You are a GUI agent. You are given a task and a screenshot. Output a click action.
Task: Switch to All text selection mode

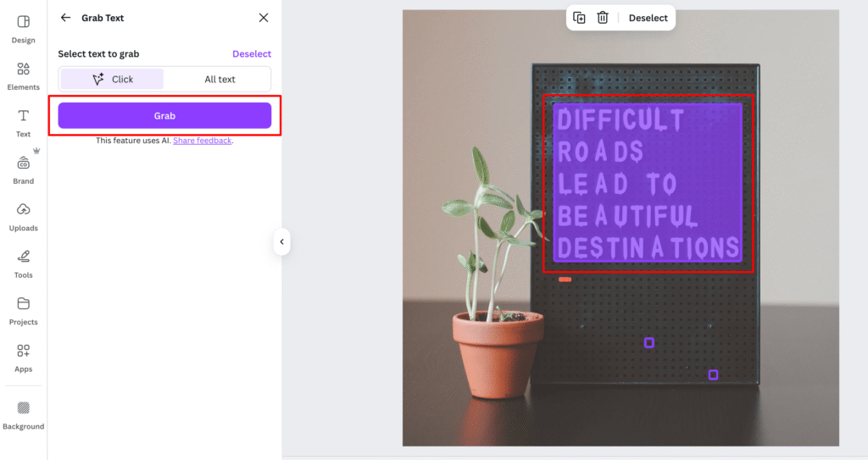pos(220,79)
